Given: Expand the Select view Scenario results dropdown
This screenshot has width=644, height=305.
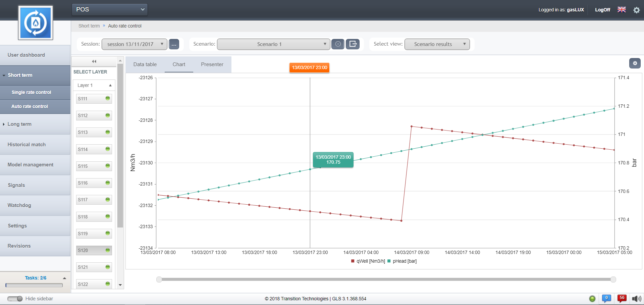Looking at the screenshot, I should pyautogui.click(x=437, y=44).
